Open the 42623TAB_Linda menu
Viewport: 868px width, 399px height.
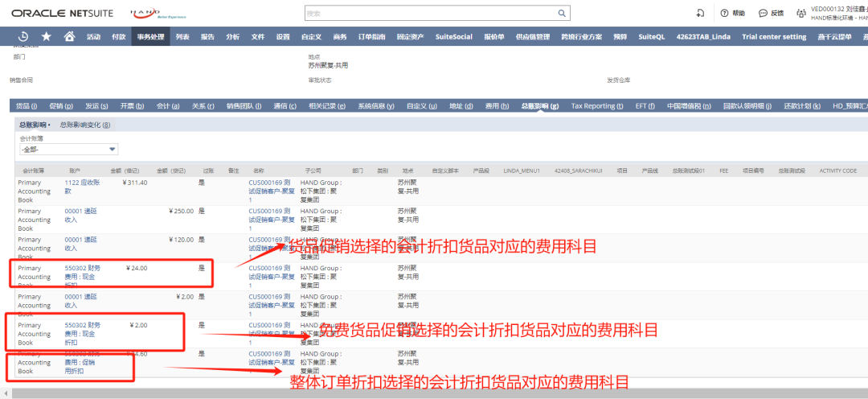[x=703, y=36]
